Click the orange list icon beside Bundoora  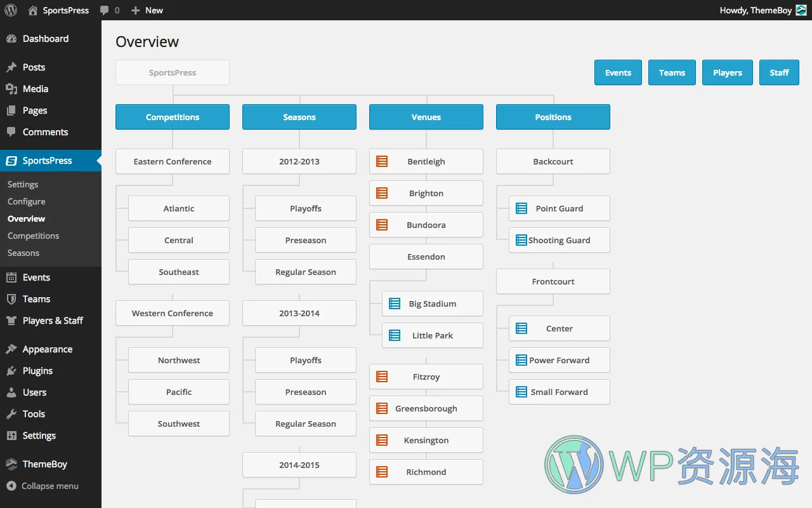tap(382, 225)
